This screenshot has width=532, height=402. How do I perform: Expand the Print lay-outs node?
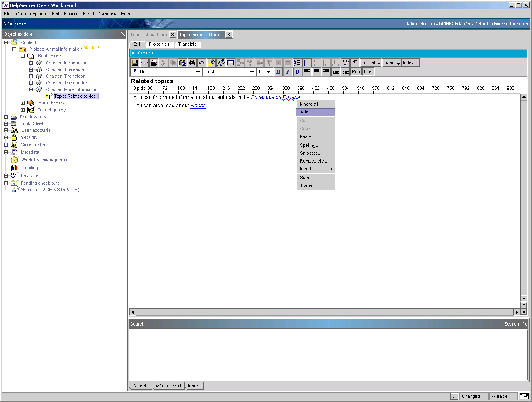coord(6,117)
